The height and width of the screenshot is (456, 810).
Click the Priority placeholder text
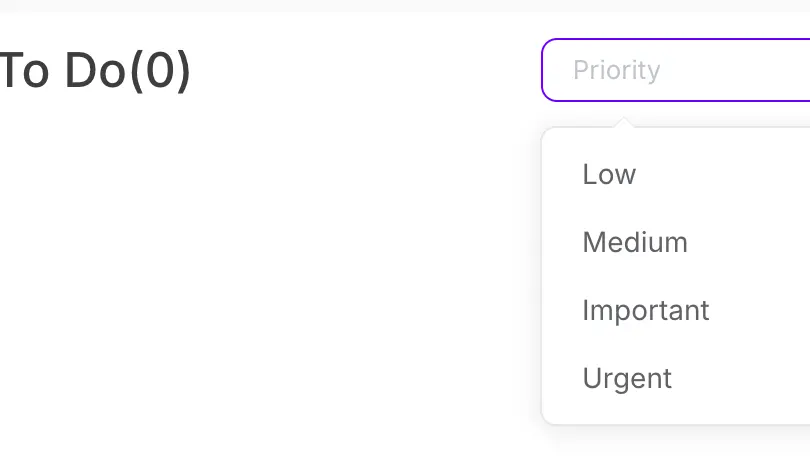[616, 70]
